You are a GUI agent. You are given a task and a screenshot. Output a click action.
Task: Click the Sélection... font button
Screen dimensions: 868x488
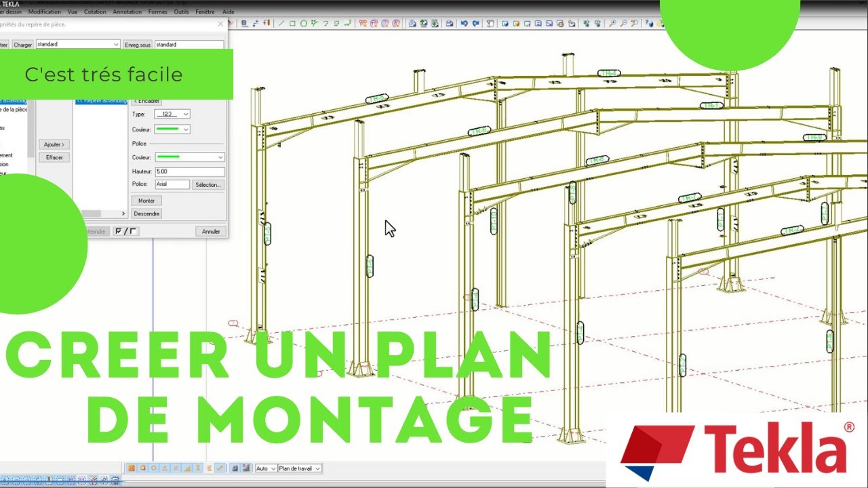[208, 184]
